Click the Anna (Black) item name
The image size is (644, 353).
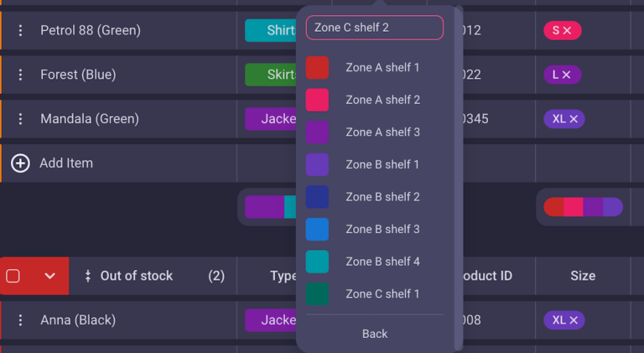point(78,320)
